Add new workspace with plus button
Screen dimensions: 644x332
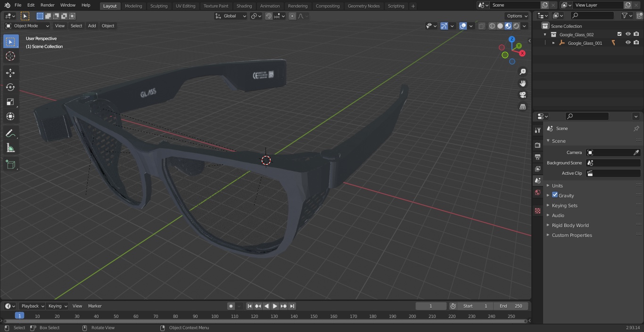tap(413, 6)
